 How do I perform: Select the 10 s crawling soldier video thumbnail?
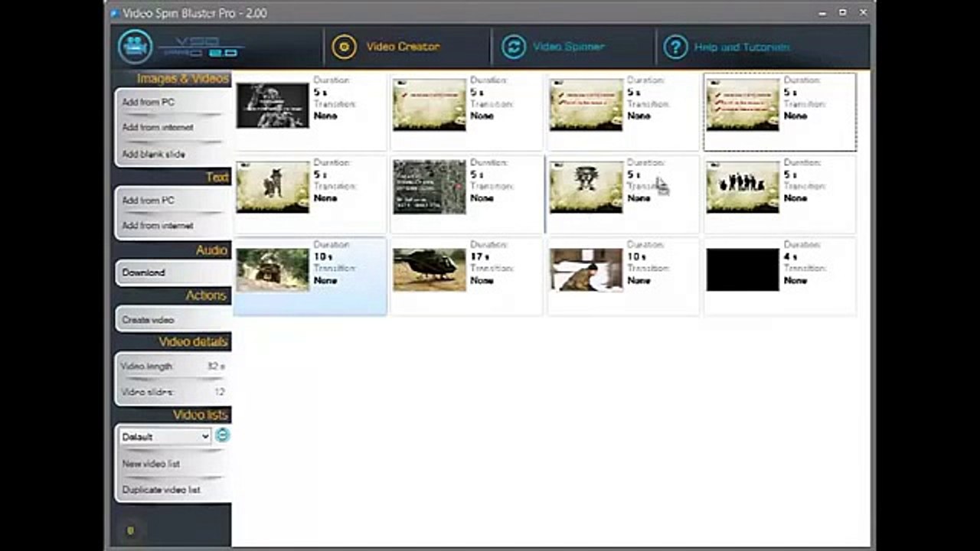click(x=586, y=269)
